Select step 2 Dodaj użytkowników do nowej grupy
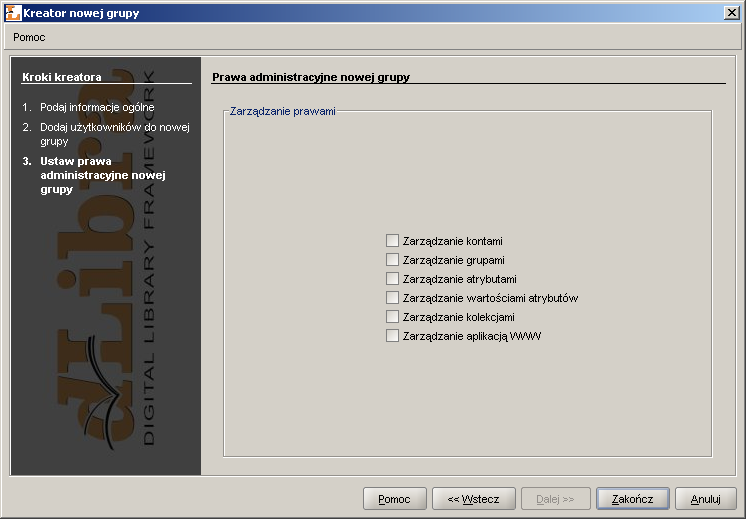The image size is (746, 519). pyautogui.click(x=106, y=134)
